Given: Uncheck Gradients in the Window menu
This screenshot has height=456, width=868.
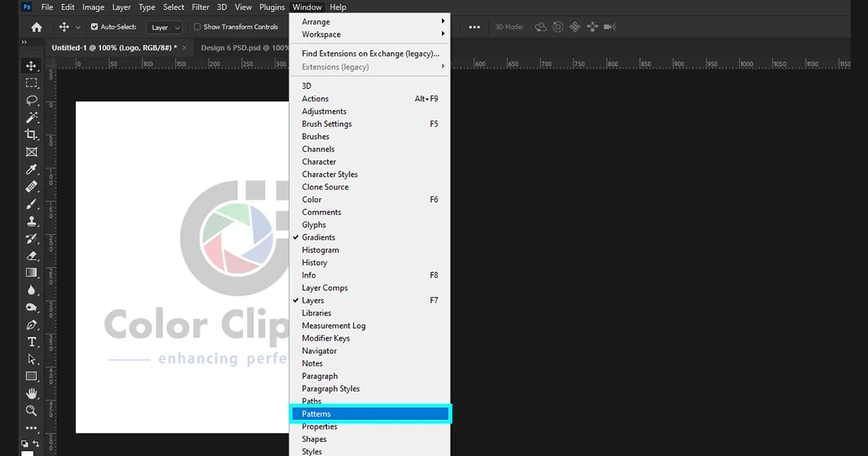Looking at the screenshot, I should click(x=318, y=237).
